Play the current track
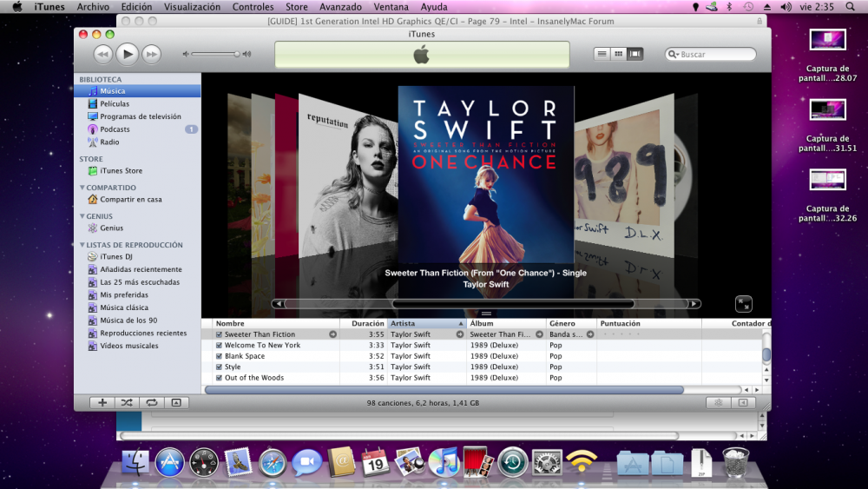Viewport: 868px width, 489px height. (128, 54)
